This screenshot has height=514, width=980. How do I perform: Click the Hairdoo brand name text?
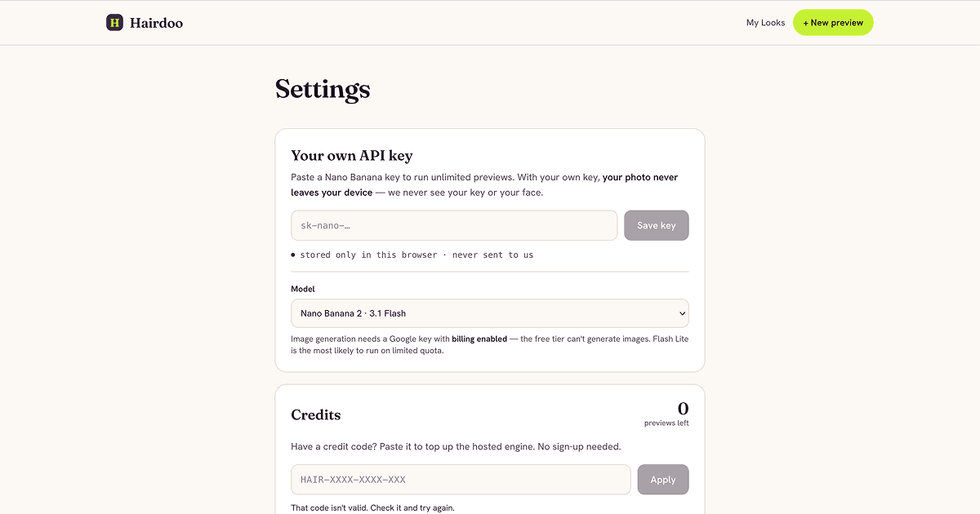point(156,23)
